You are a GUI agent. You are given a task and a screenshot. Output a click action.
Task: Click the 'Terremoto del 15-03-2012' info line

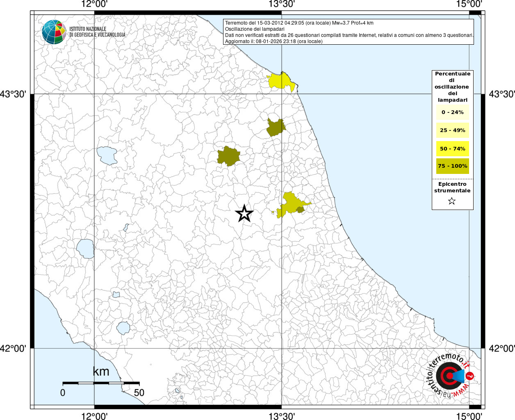(299, 23)
